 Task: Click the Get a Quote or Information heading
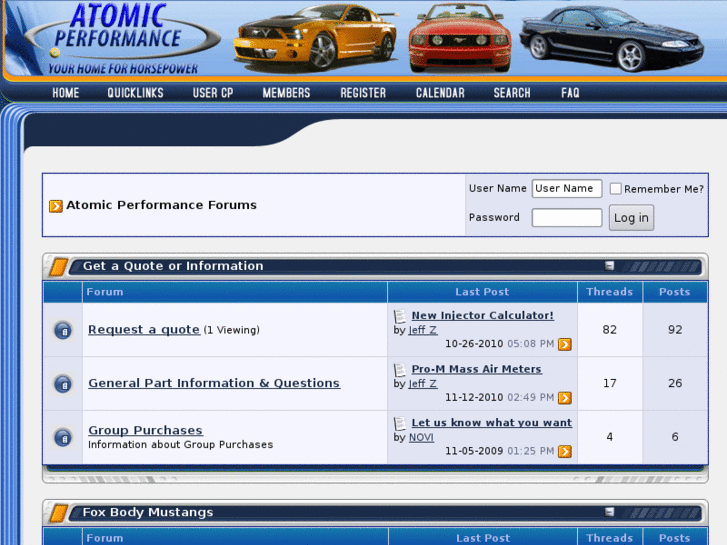(x=173, y=266)
